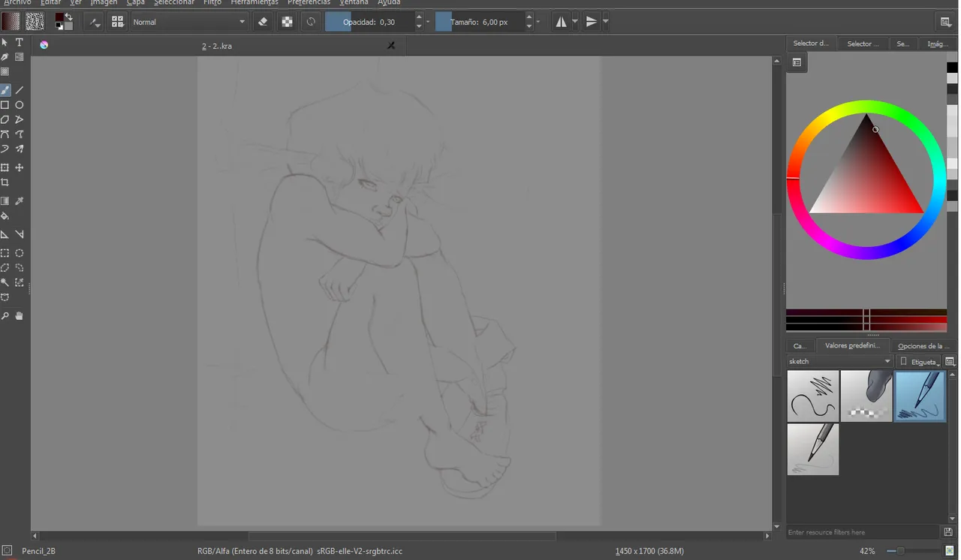The width and height of the screenshot is (961, 560).
Task: Open the Filtro menu
Action: (x=212, y=2)
